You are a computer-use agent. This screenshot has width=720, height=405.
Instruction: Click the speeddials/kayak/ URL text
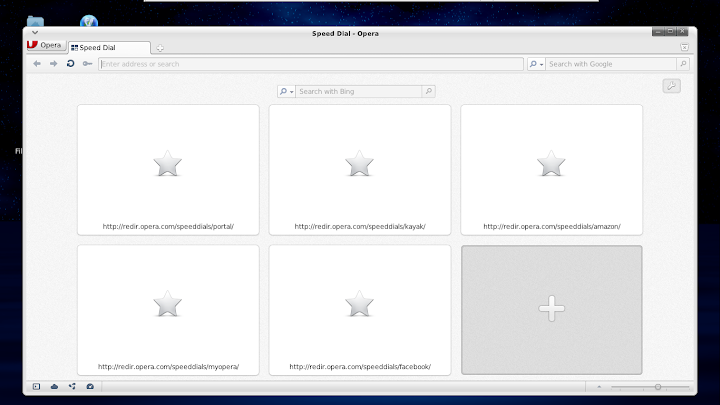360,226
